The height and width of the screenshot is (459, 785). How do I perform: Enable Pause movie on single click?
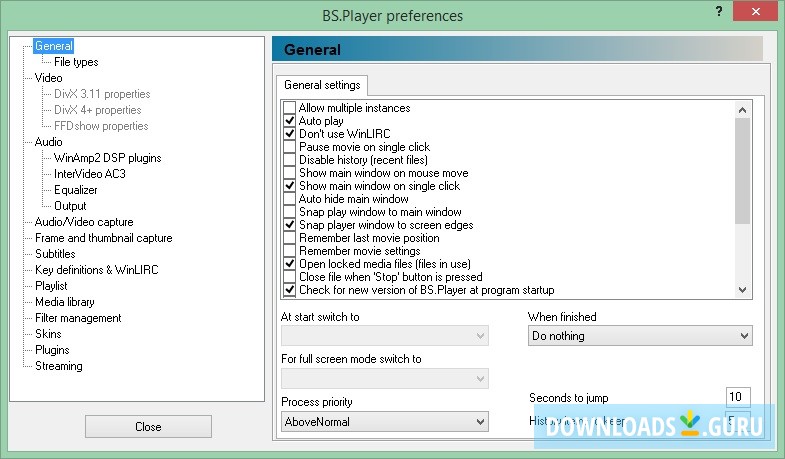(x=289, y=147)
